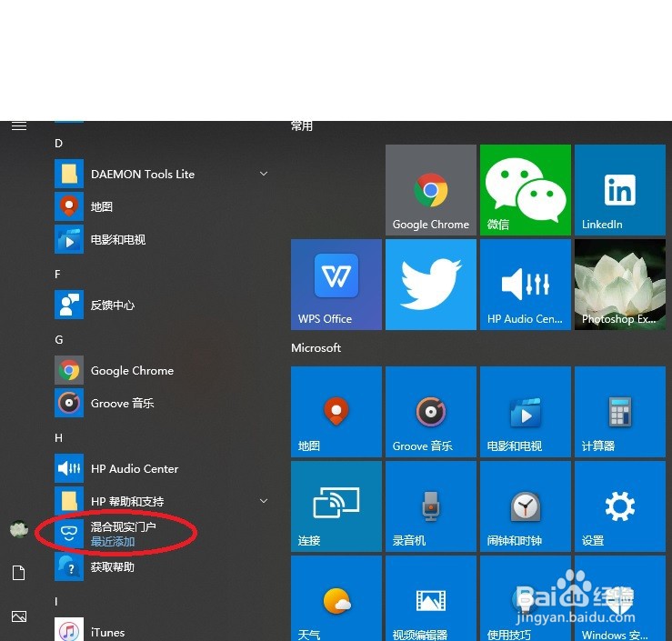This screenshot has width=672, height=641.
Task: Click the letter H section header
Action: click(59, 438)
